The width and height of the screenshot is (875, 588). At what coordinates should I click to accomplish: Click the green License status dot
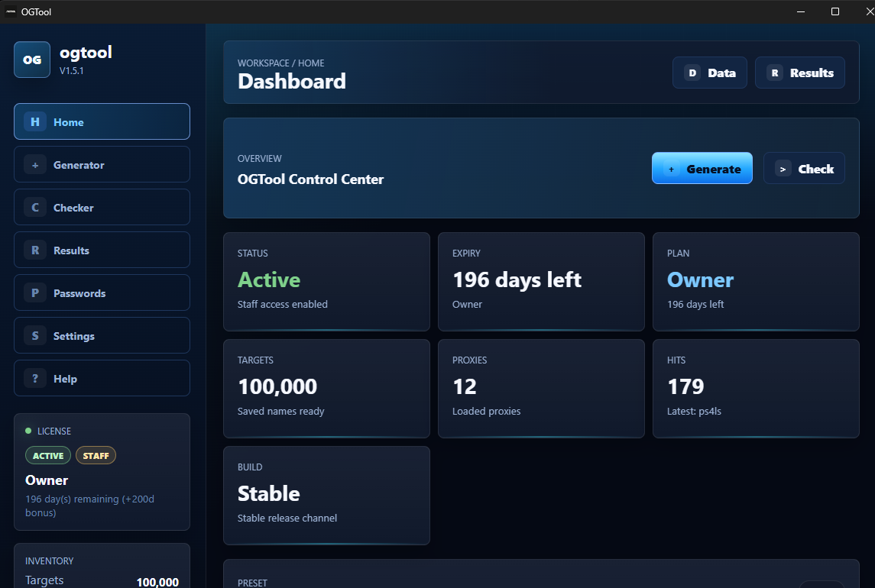28,431
